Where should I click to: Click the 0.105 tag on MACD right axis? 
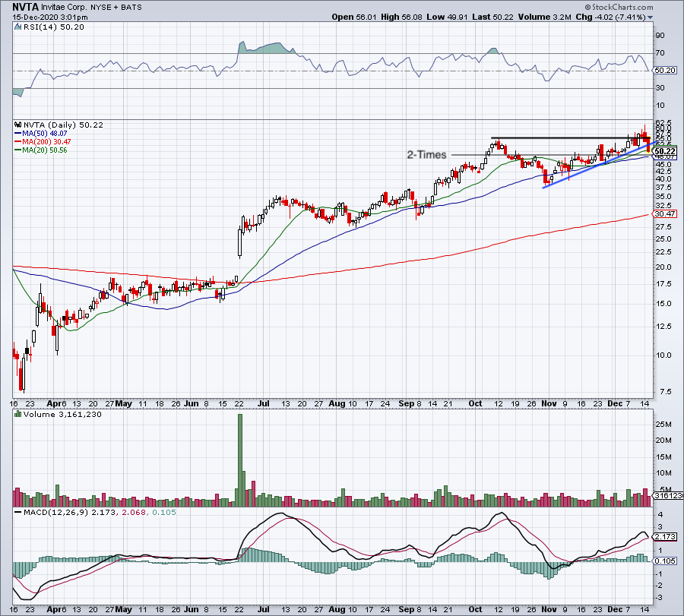click(x=665, y=561)
